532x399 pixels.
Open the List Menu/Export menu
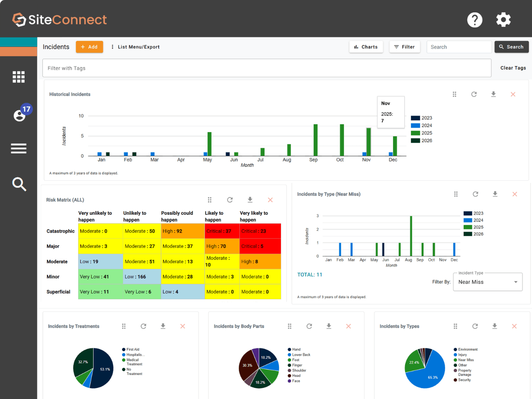(135, 47)
